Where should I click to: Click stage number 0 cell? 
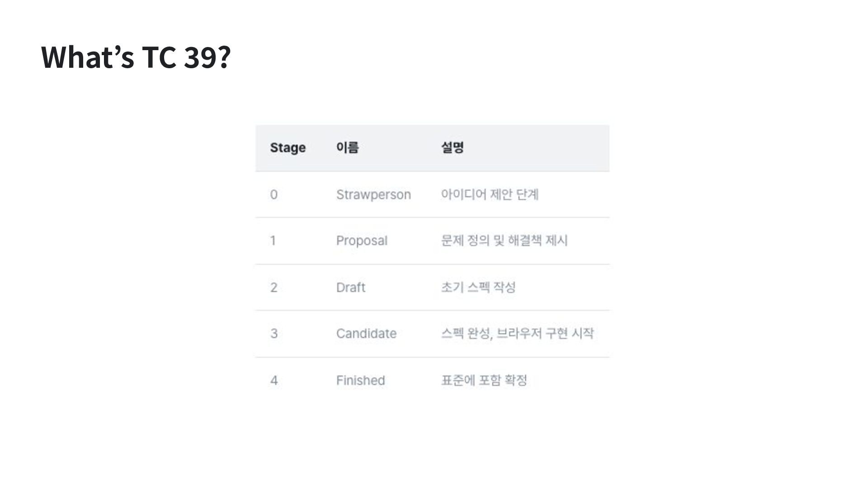[274, 195]
